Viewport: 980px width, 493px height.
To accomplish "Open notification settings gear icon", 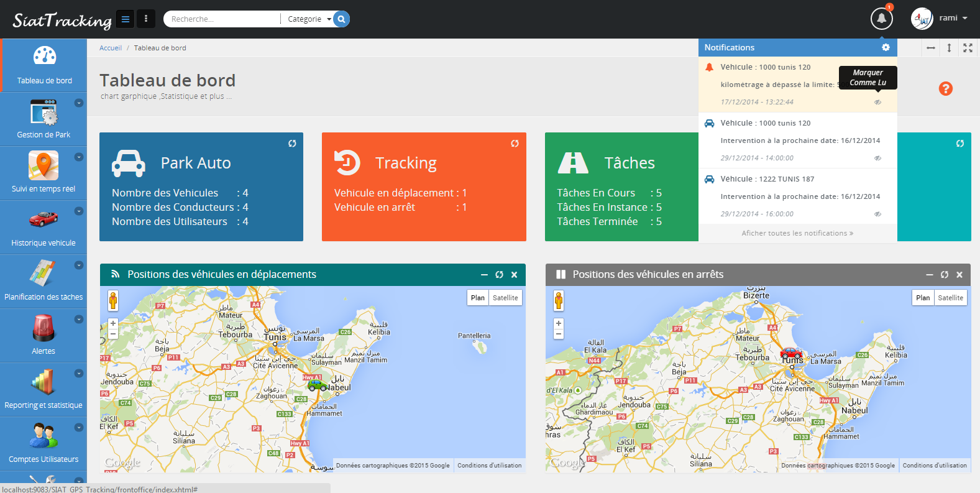I will click(x=886, y=47).
